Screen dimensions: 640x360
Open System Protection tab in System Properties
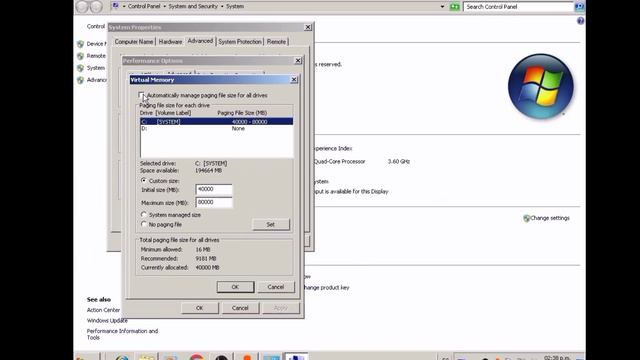click(x=240, y=42)
